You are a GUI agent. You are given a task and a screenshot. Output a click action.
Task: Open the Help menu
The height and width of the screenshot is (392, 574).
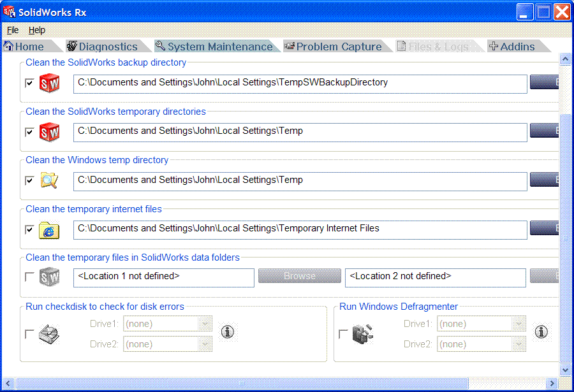36,30
